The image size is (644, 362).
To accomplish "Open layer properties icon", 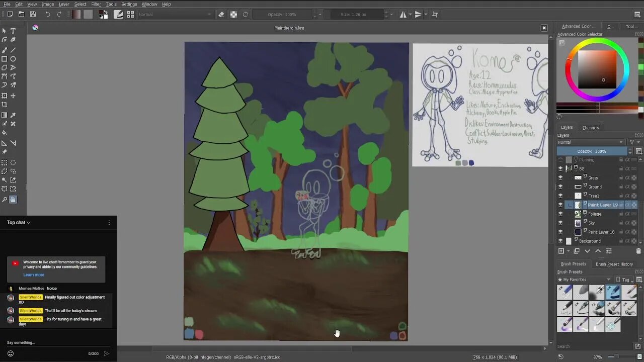I will pos(608,251).
